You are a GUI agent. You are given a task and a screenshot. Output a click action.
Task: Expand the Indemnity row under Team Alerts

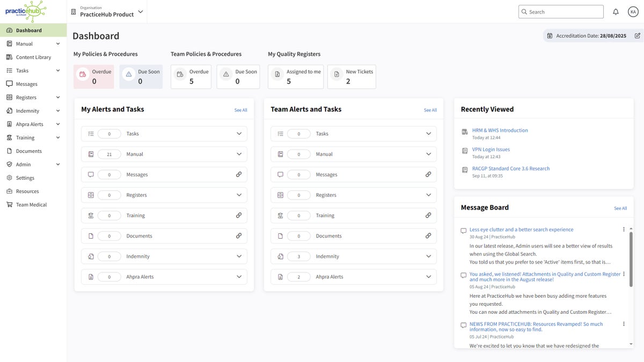(x=428, y=256)
